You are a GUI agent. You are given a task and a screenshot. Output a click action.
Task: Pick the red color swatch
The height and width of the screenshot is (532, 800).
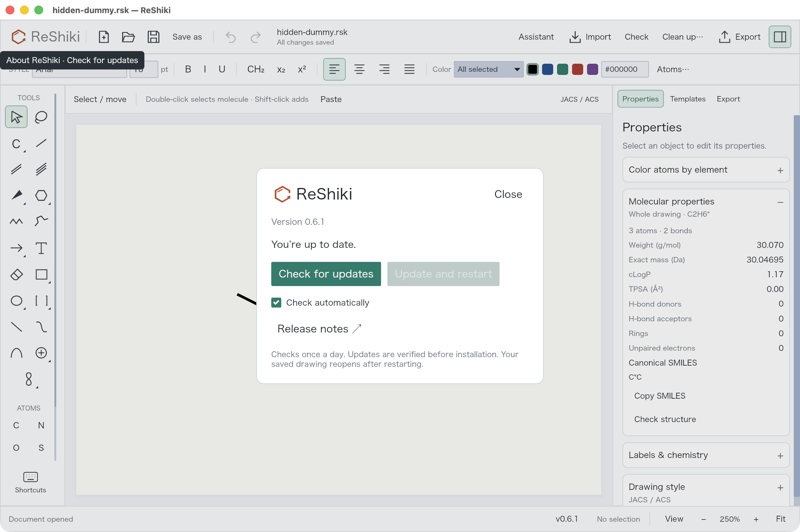click(577, 69)
